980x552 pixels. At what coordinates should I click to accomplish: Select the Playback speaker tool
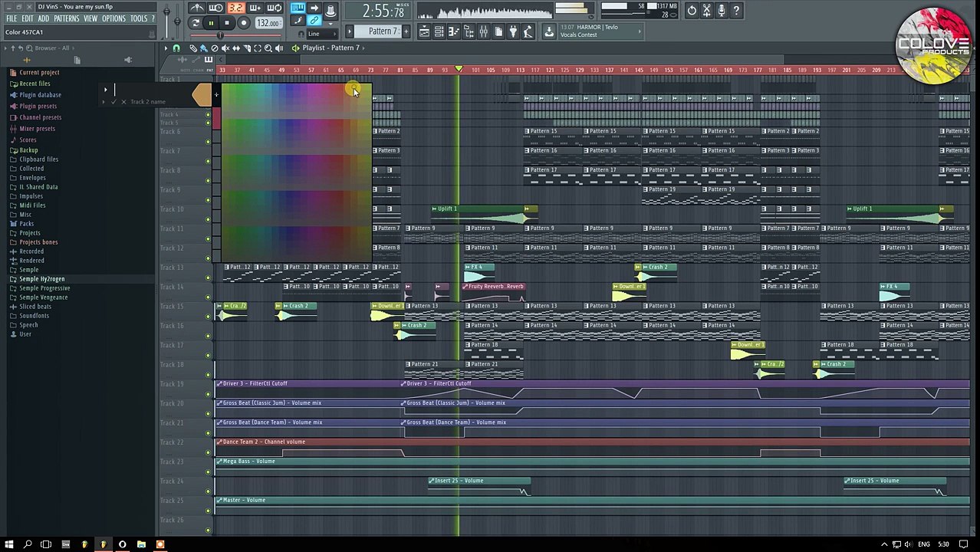279,48
